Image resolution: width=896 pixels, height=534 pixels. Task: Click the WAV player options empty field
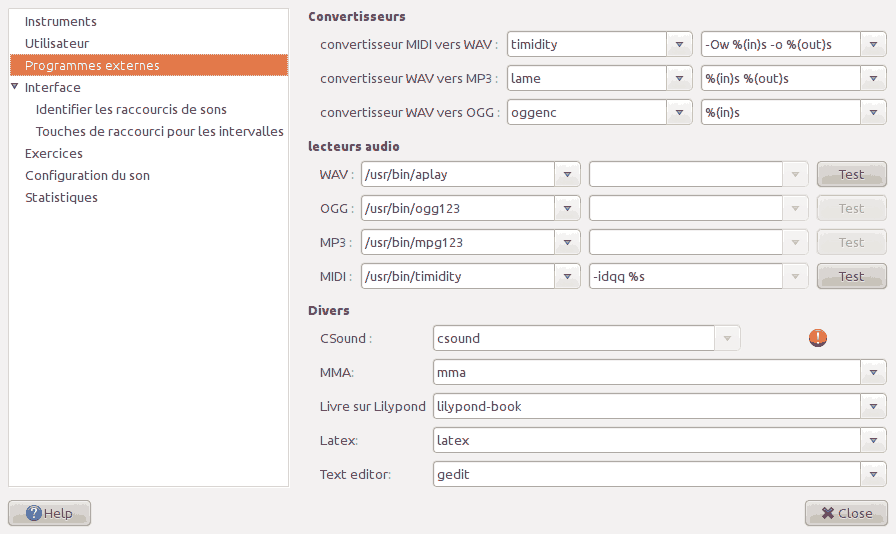[x=686, y=174]
